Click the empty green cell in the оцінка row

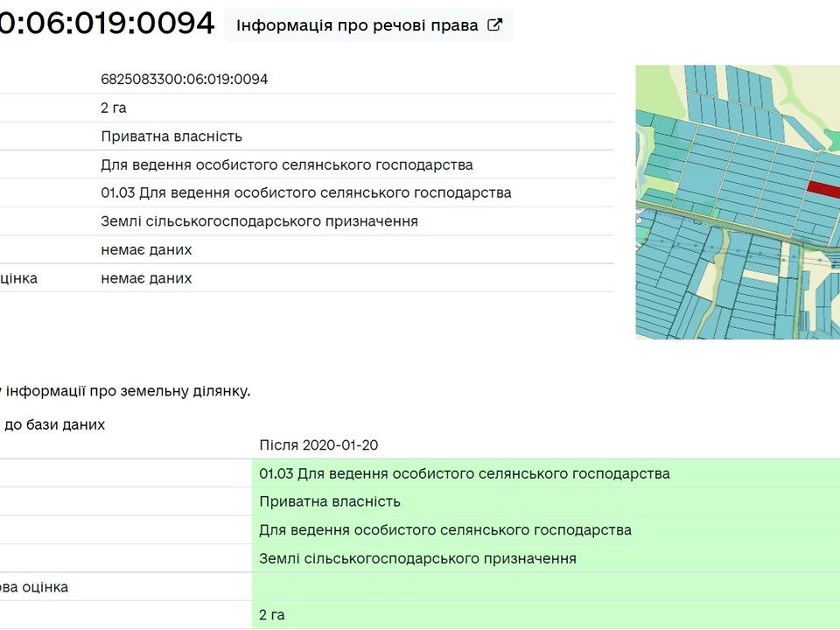(x=542, y=586)
